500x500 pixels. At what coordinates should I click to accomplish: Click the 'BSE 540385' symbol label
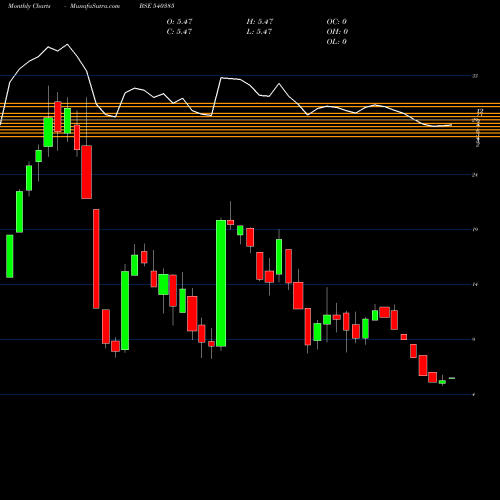(x=157, y=6)
